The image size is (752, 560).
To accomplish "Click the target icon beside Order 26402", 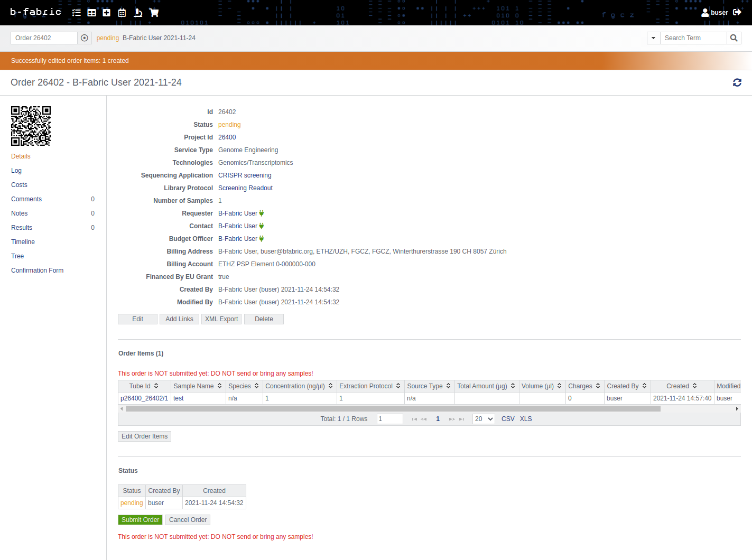I will pyautogui.click(x=85, y=38).
